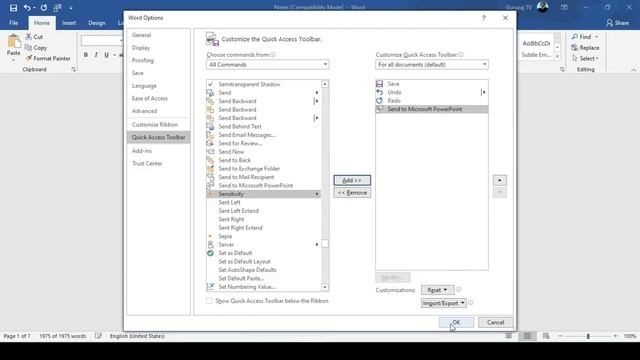Select Send to Microsoft PowerPoint in toolbar list
The width and height of the screenshot is (640, 360).
click(431, 109)
